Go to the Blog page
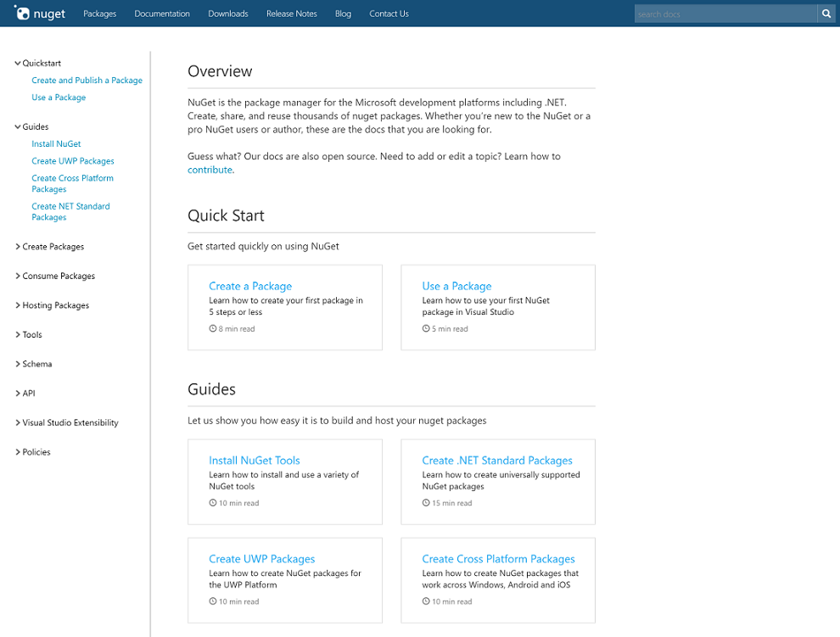Image resolution: width=840 pixels, height=637 pixels. tap(343, 14)
